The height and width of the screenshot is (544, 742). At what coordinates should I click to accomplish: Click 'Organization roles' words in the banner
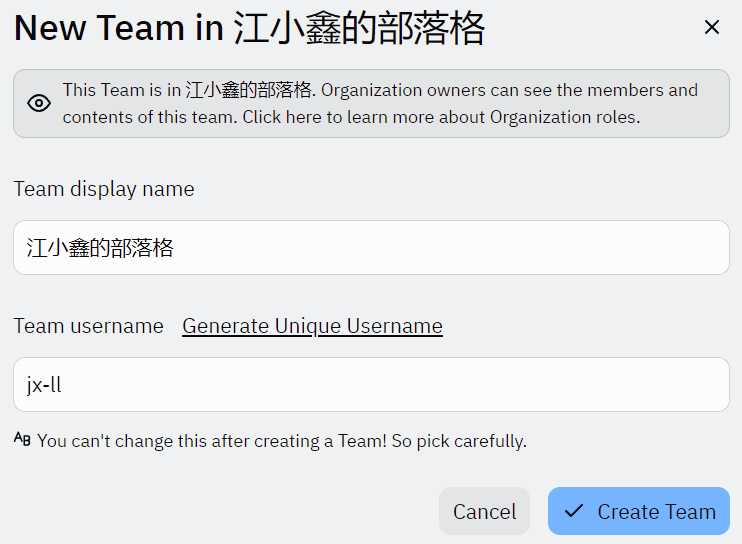564,117
